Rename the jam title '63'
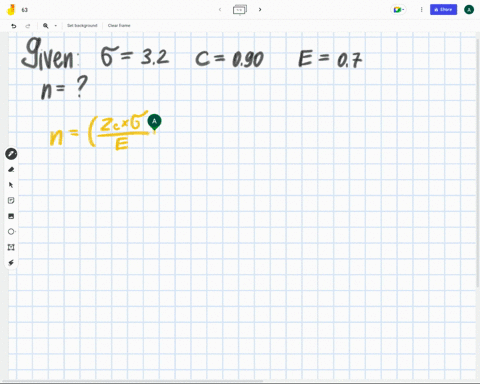Screen dimensions: 480x384 tap(25, 10)
